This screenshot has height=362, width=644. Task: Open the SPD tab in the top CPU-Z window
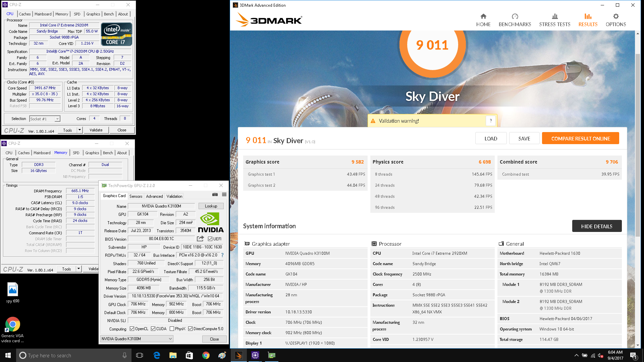tap(77, 14)
